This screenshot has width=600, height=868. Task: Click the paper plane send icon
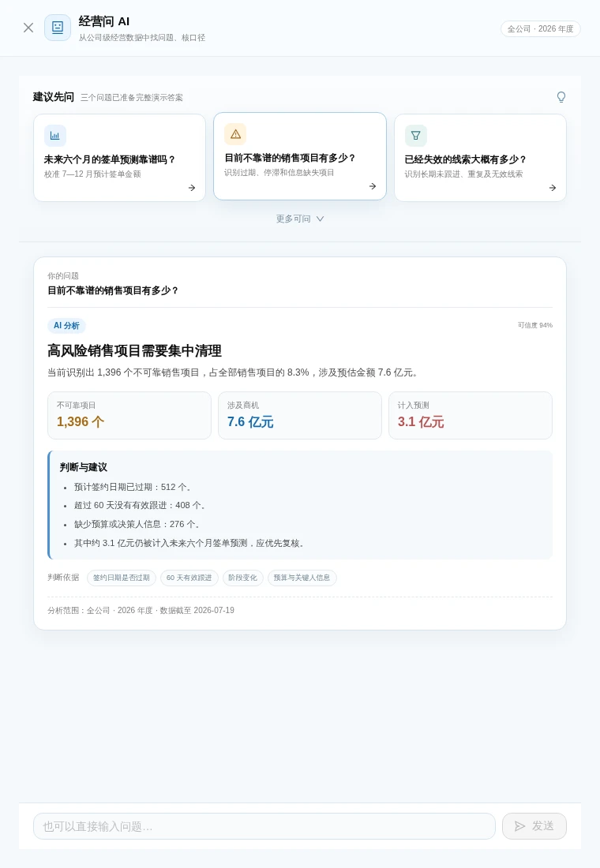point(519,826)
